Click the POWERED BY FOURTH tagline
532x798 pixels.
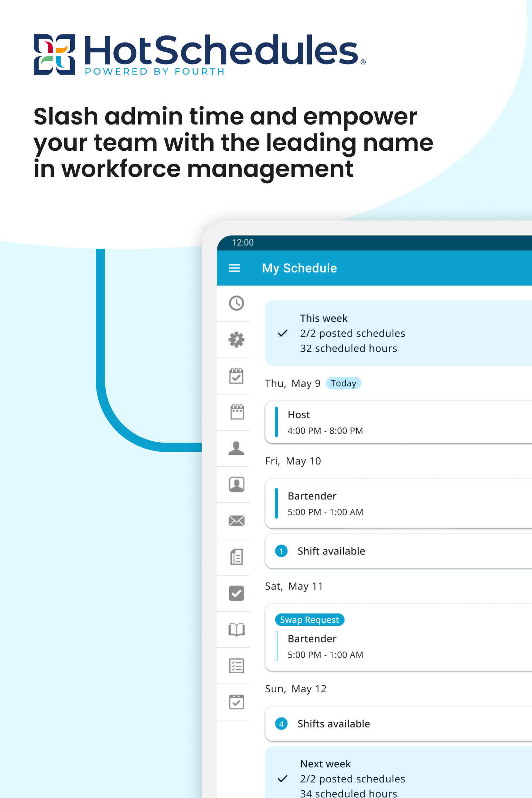pyautogui.click(x=155, y=71)
